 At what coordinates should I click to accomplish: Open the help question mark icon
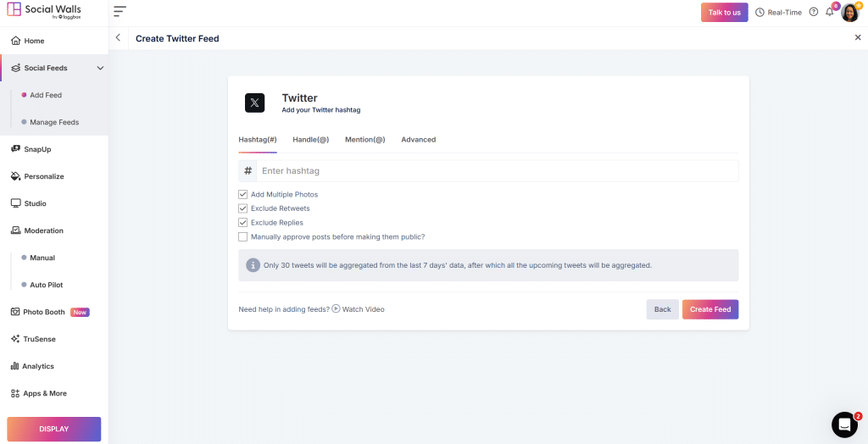click(813, 12)
